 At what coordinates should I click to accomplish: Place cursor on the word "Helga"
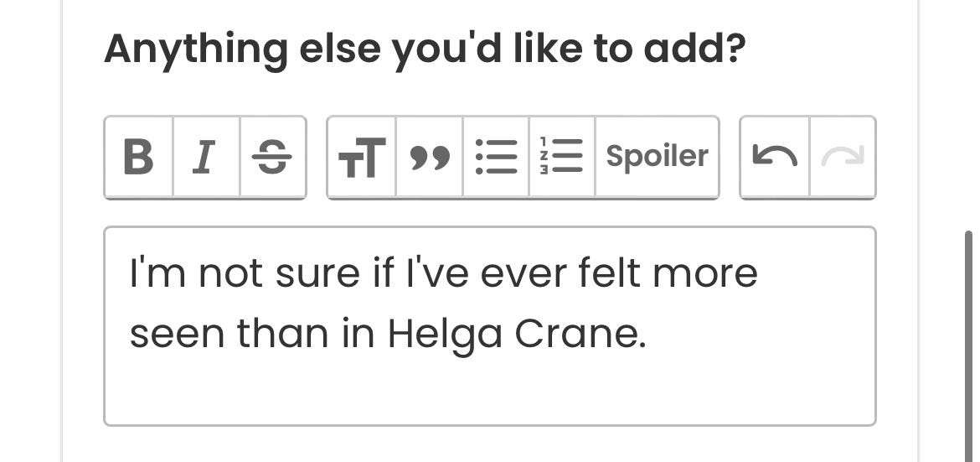click(x=445, y=335)
